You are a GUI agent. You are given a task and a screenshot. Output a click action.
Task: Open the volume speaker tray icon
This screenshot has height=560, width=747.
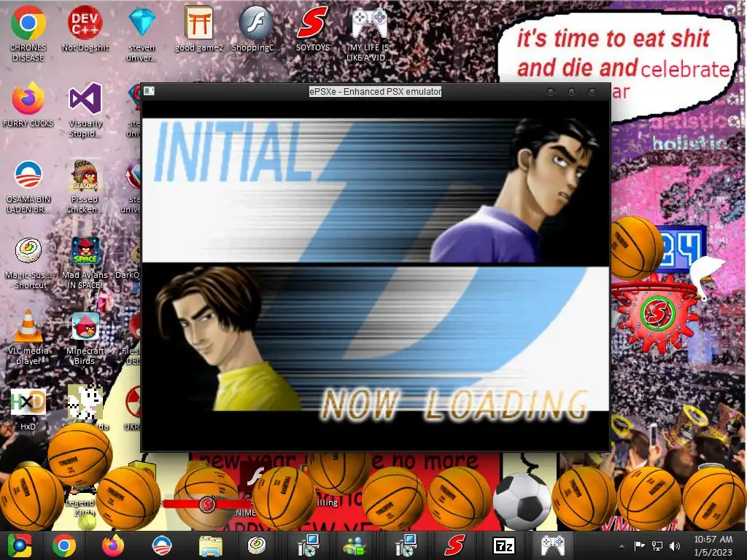(675, 546)
